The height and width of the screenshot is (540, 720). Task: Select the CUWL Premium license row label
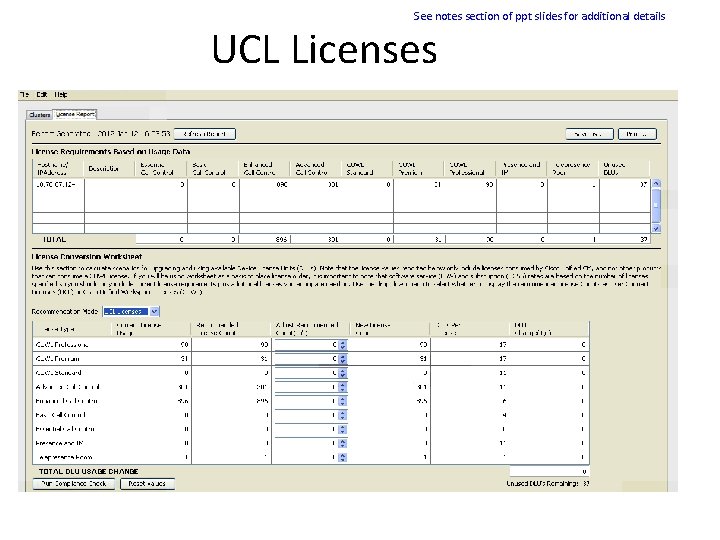tap(57, 359)
